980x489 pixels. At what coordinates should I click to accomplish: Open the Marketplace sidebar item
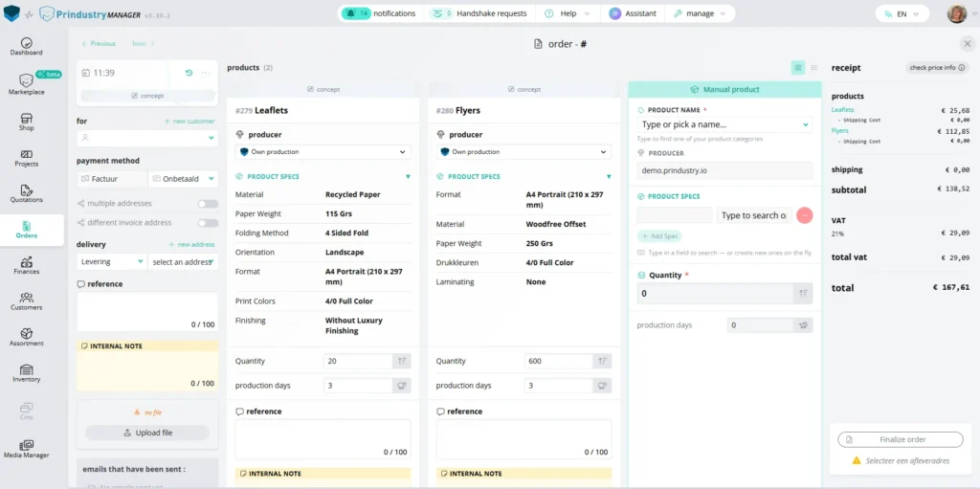(26, 84)
